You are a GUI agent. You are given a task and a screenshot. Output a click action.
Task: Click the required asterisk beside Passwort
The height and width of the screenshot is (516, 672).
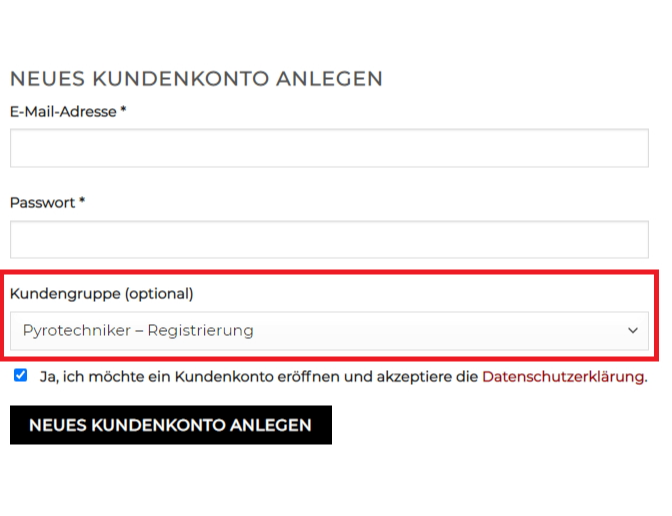click(x=82, y=200)
